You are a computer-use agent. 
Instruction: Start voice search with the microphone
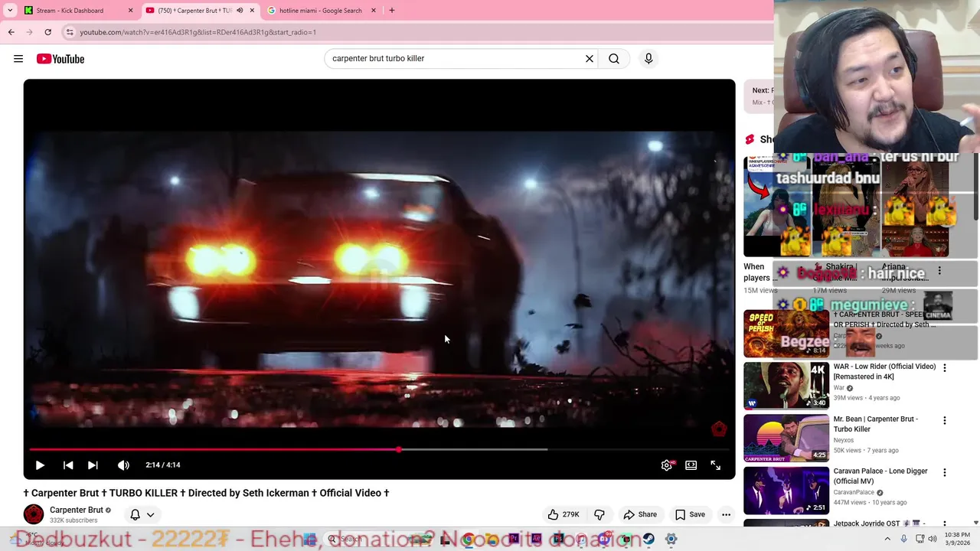(648, 58)
